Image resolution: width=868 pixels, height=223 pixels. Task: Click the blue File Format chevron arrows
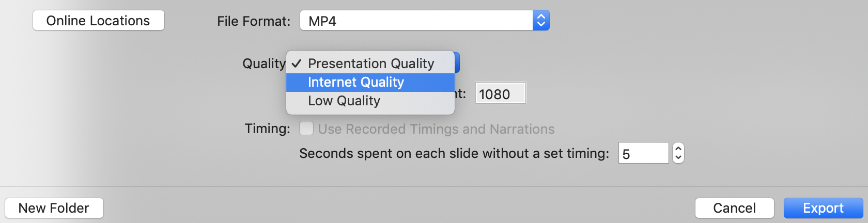(541, 21)
